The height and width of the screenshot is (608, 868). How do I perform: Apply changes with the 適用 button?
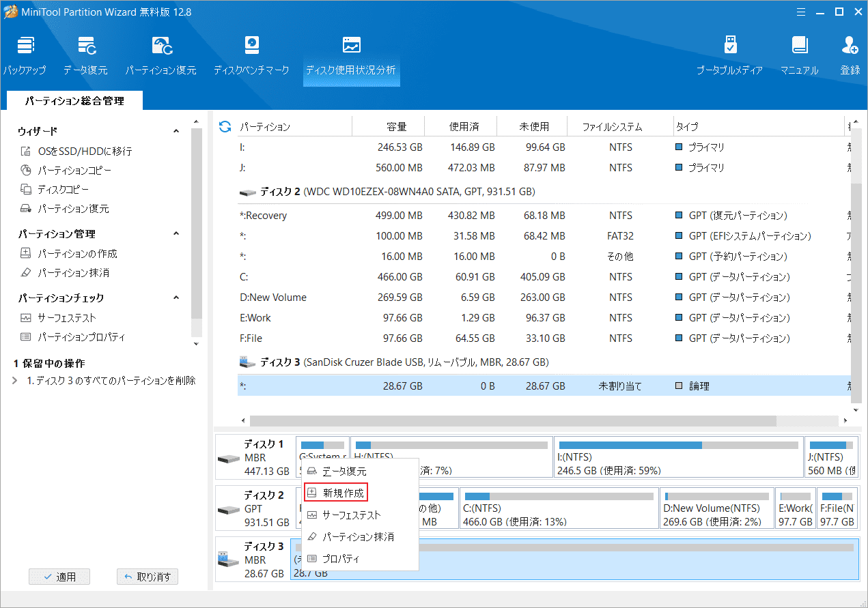click(59, 577)
